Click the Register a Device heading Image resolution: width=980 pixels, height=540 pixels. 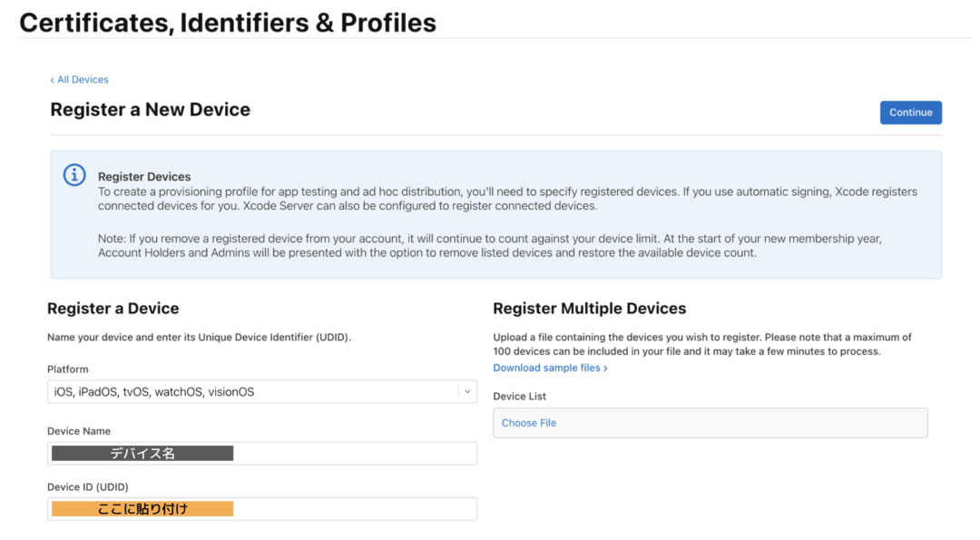pyautogui.click(x=113, y=309)
